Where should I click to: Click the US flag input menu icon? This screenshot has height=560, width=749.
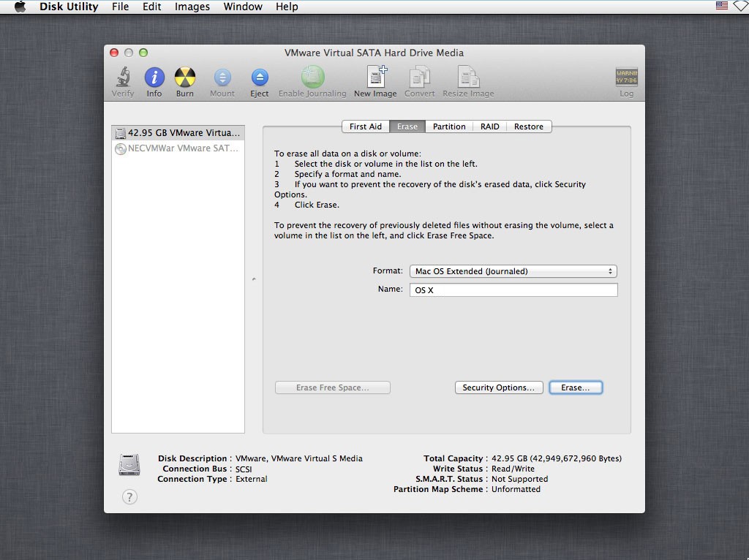pos(722,6)
